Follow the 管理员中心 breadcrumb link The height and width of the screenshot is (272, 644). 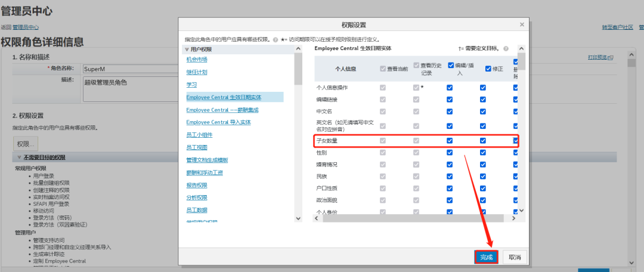coord(26,27)
